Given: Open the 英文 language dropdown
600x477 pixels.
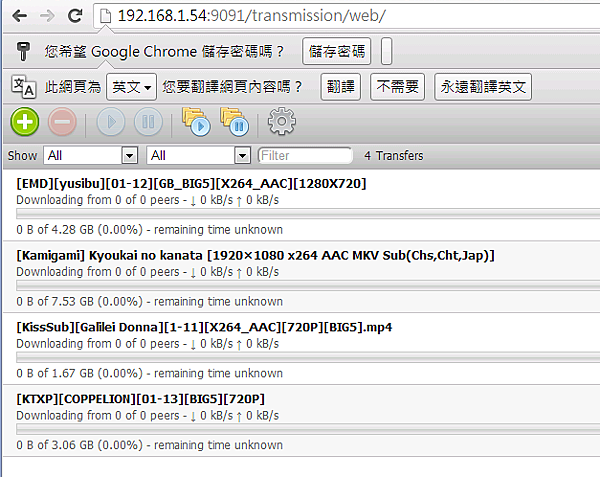Looking at the screenshot, I should [131, 87].
